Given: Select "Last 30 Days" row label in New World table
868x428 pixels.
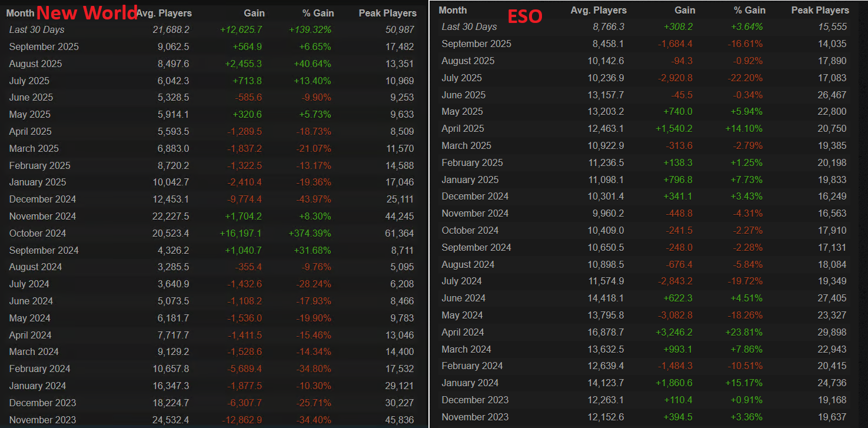Looking at the screenshot, I should [37, 29].
